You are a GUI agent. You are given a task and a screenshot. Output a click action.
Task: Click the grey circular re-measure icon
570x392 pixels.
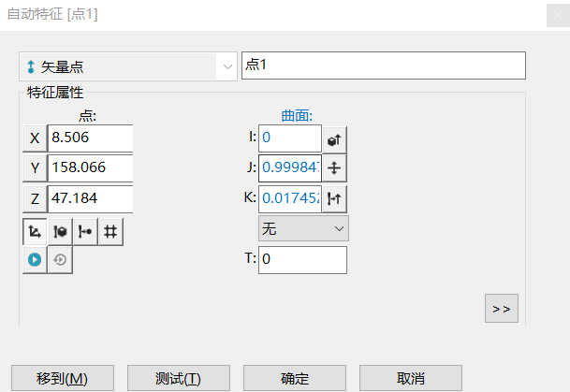60,260
